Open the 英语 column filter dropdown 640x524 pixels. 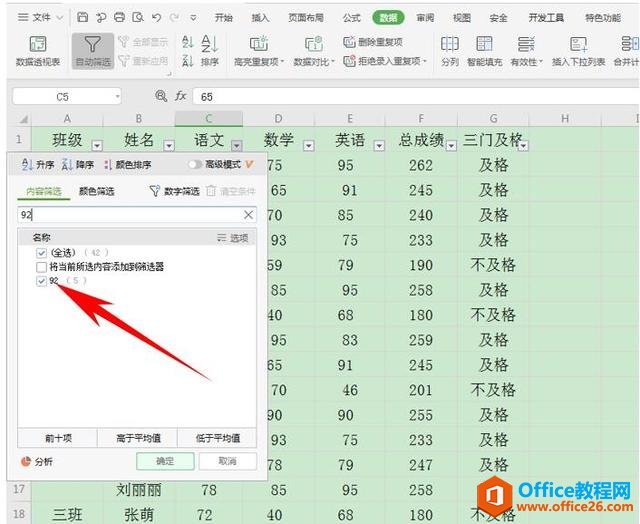point(380,145)
